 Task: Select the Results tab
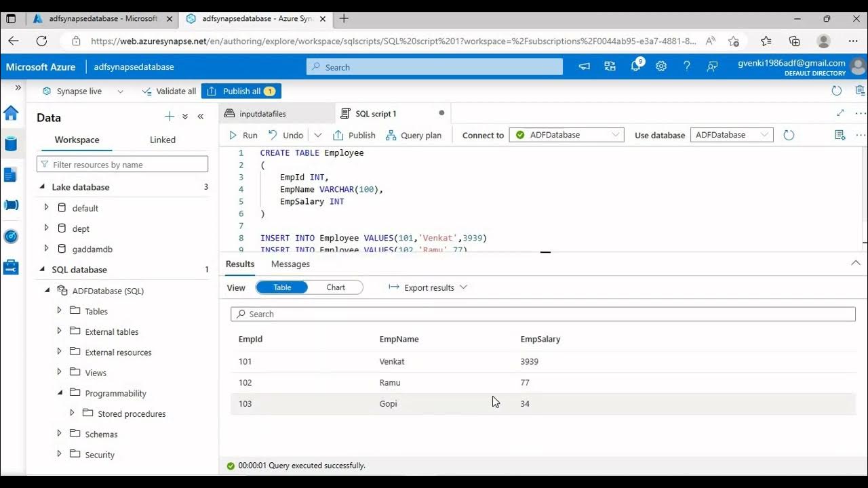click(x=240, y=264)
